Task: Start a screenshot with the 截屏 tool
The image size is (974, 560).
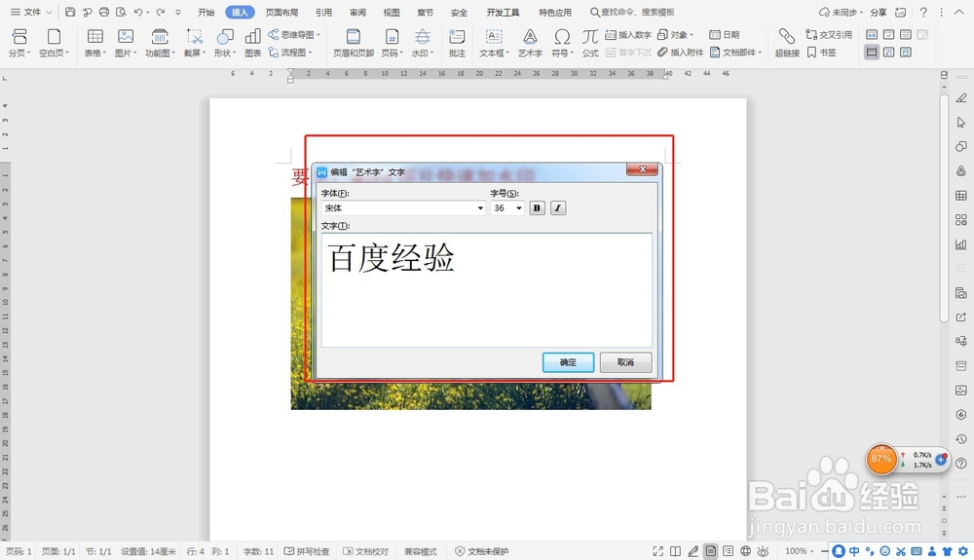Action: [x=195, y=43]
